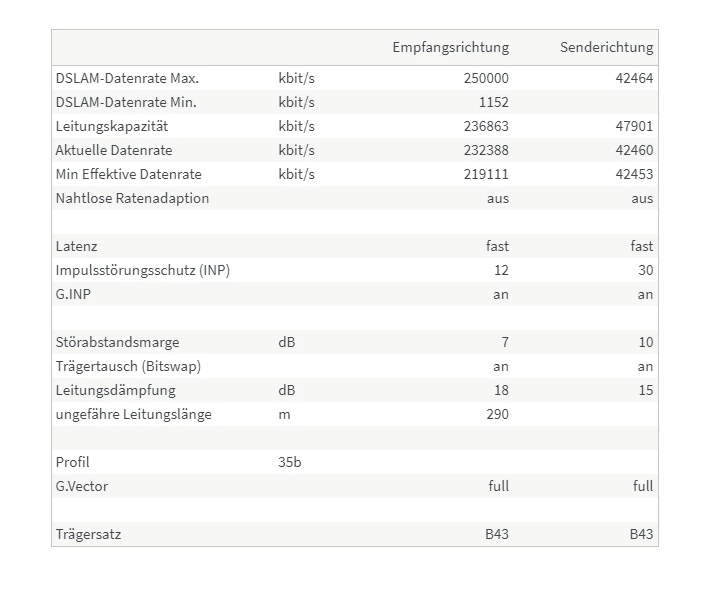Click the Impulsstörungsschutz (INP) label
Viewport: 703px width, 589px height.
click(x=143, y=270)
